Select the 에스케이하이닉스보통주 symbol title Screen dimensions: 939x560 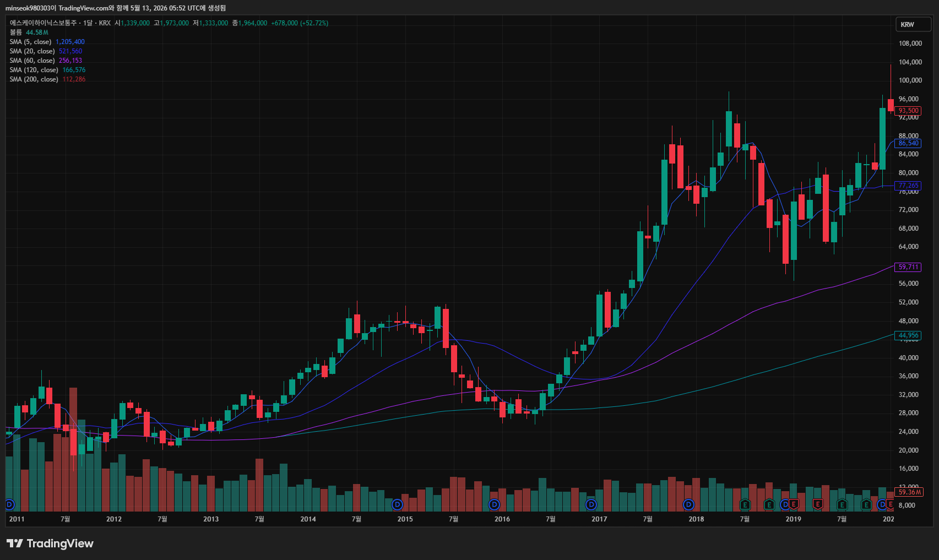pos(43,23)
